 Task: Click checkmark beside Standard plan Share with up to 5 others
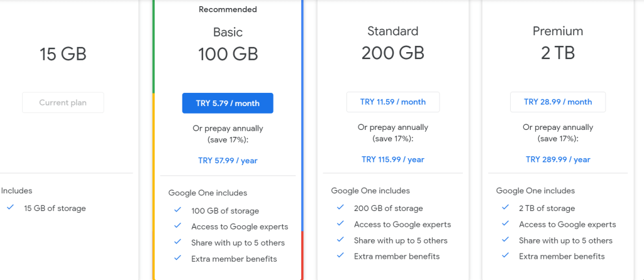(340, 240)
